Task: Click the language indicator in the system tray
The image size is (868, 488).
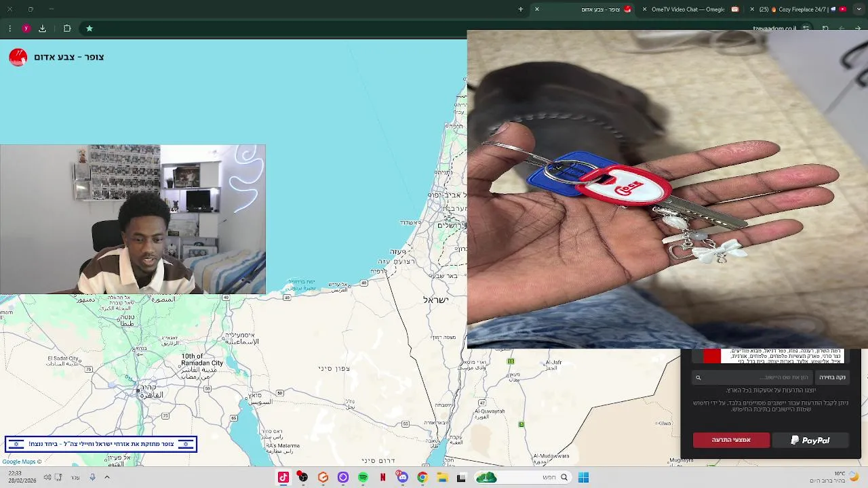Action: pos(75,477)
